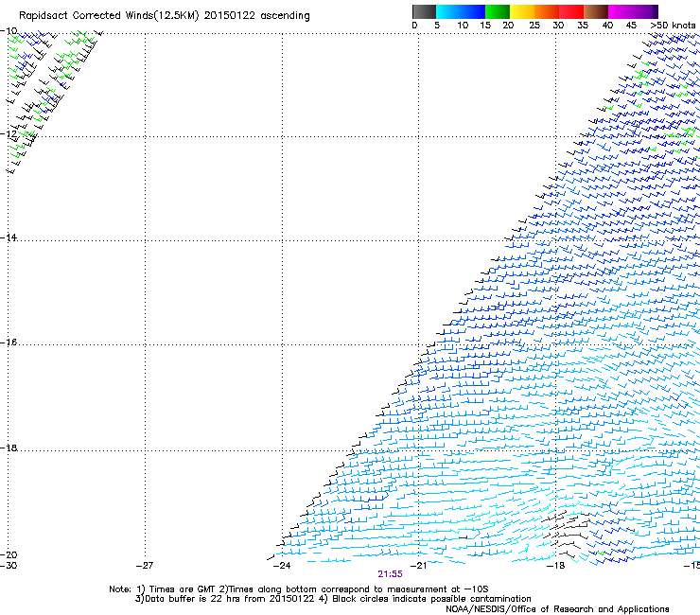Select the orange 25–30 knots color segment
Viewport: 700px width, 615px height.
(x=546, y=11)
